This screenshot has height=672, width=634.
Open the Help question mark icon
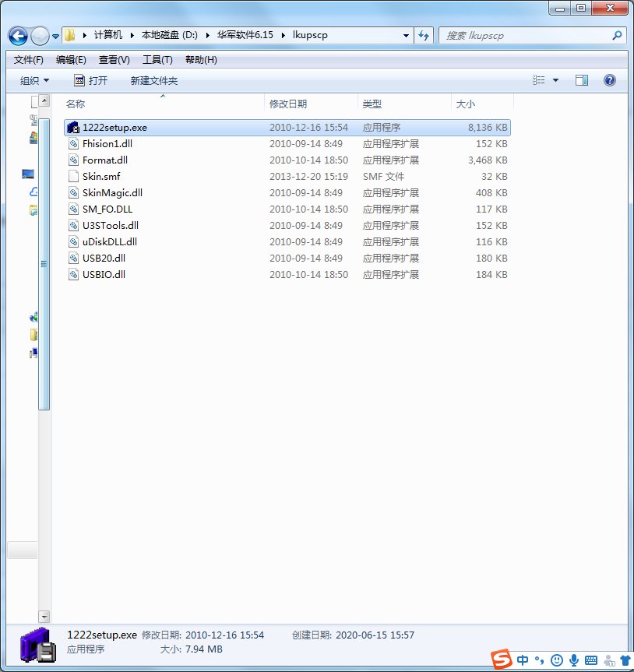coord(609,80)
